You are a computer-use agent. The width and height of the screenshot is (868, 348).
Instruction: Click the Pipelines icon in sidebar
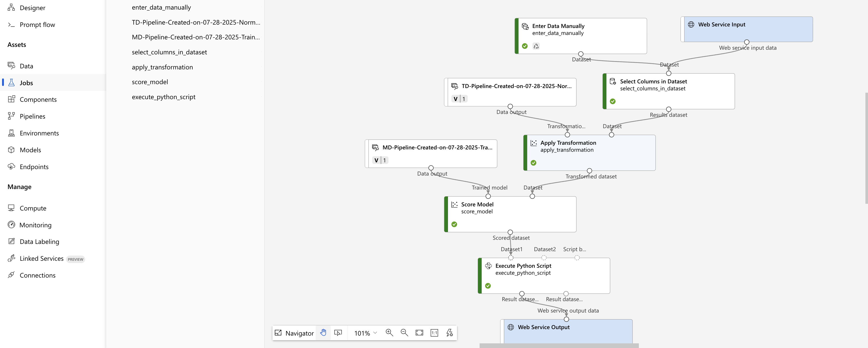11,116
